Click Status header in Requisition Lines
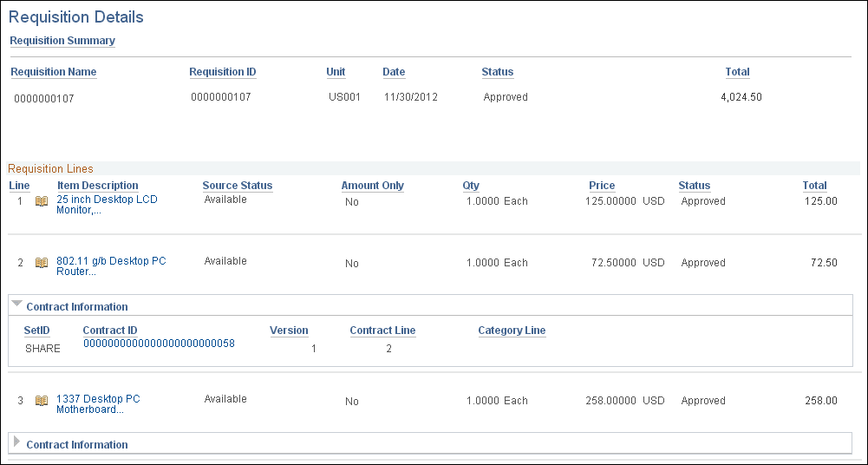Screen dimensions: 868x465 (x=695, y=186)
